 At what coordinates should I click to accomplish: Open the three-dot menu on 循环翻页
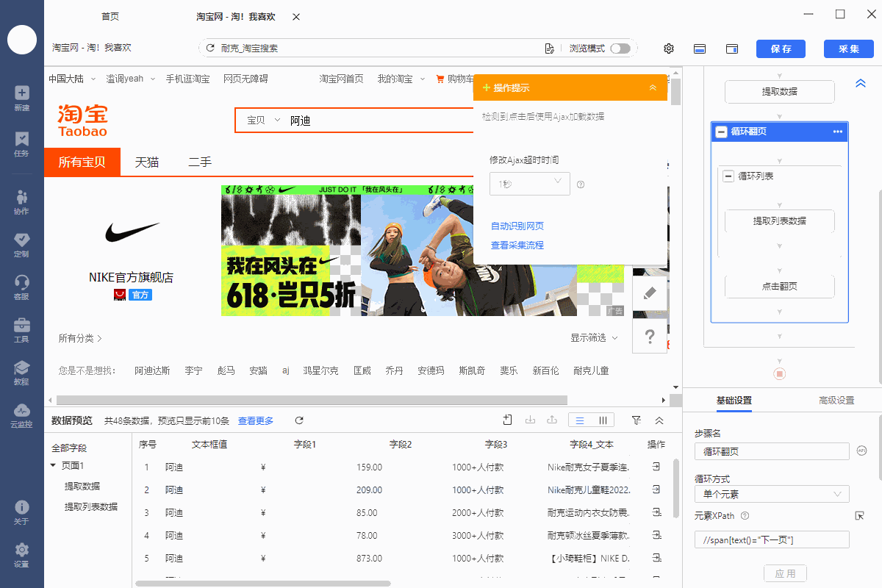[x=837, y=132]
